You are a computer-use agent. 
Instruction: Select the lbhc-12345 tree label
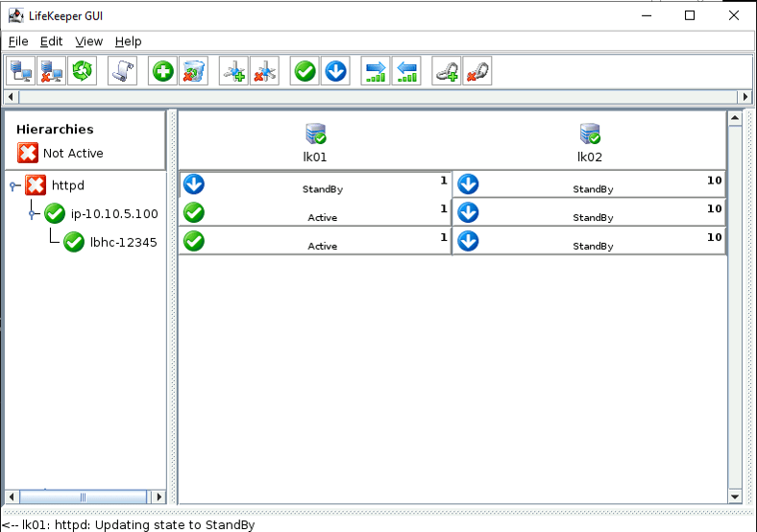click(x=124, y=242)
